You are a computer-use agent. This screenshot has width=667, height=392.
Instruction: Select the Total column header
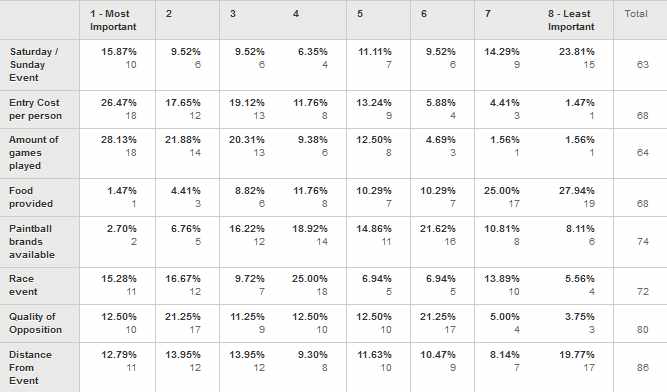[636, 14]
